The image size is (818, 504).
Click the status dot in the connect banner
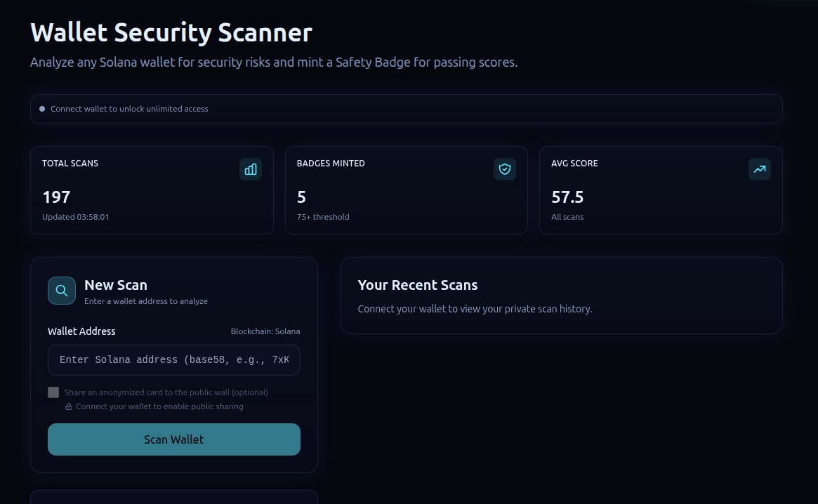click(42, 109)
